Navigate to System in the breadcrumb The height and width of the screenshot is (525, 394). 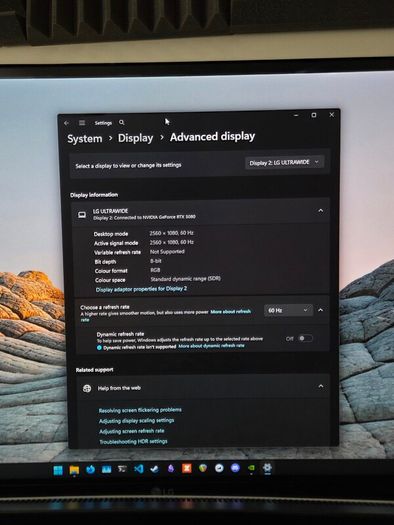(x=85, y=139)
